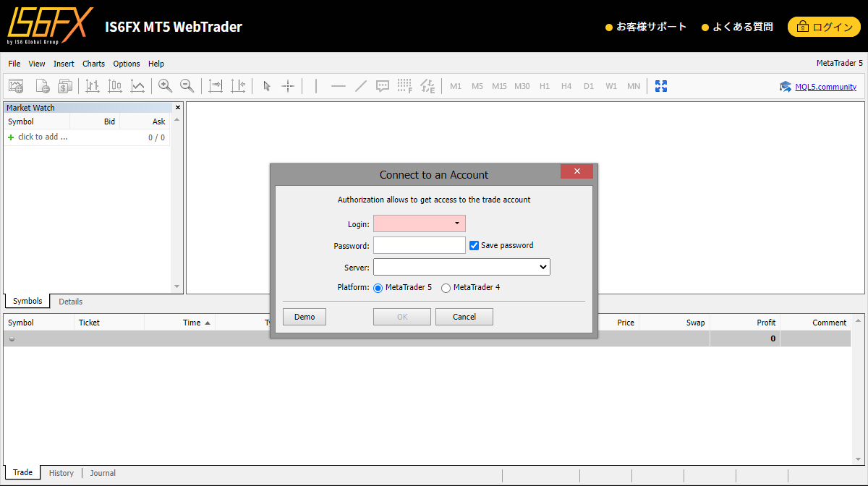
Task: Click the yellow ログイン button
Action: 824,27
